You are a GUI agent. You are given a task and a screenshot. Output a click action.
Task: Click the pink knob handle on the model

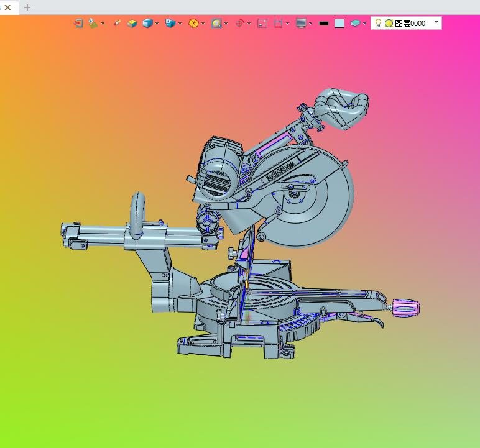(407, 308)
